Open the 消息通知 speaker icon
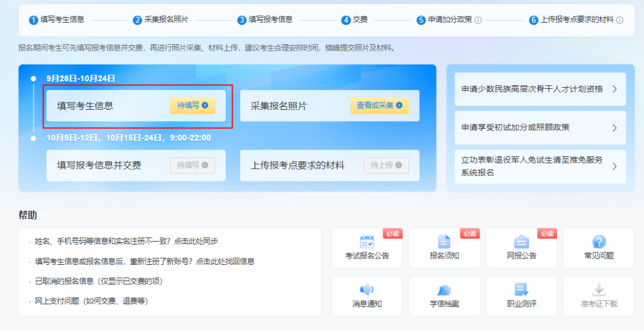644x331 pixels. pyautogui.click(x=367, y=289)
